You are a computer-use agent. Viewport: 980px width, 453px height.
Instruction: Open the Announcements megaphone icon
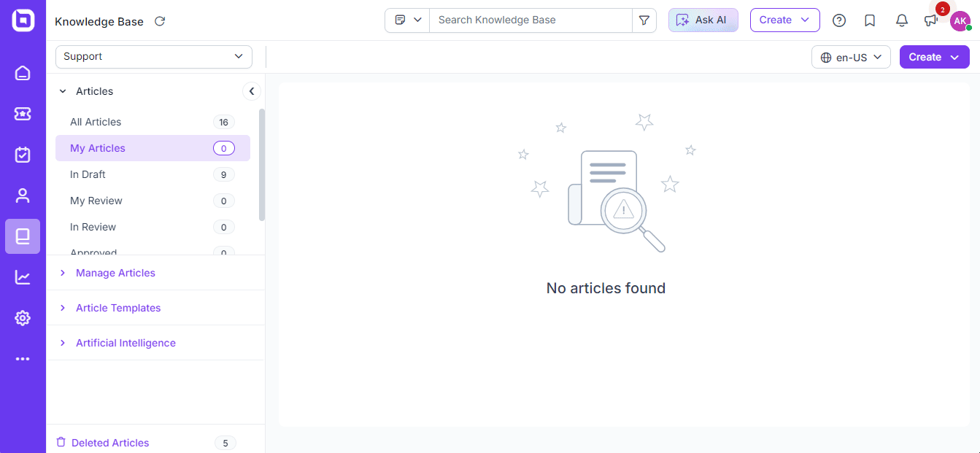pyautogui.click(x=930, y=21)
